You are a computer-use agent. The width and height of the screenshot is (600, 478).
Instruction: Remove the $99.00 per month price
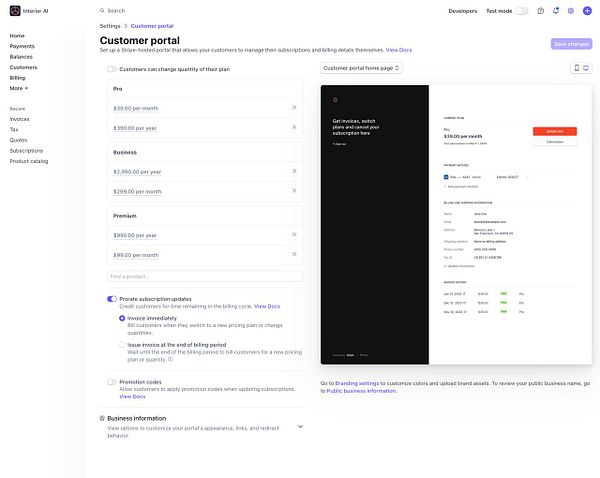click(294, 254)
